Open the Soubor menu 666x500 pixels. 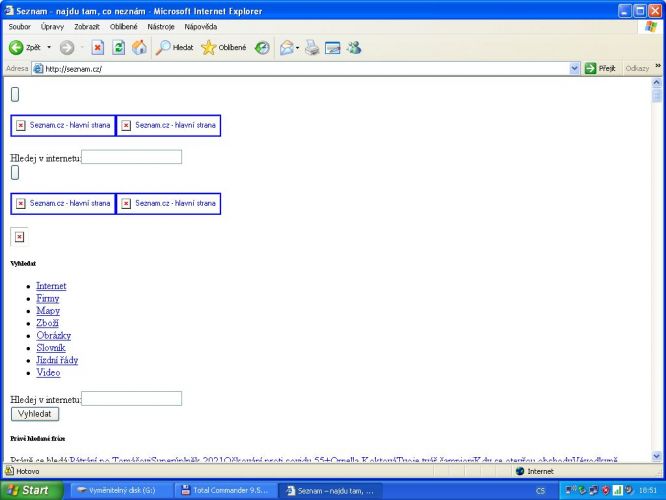point(20,26)
